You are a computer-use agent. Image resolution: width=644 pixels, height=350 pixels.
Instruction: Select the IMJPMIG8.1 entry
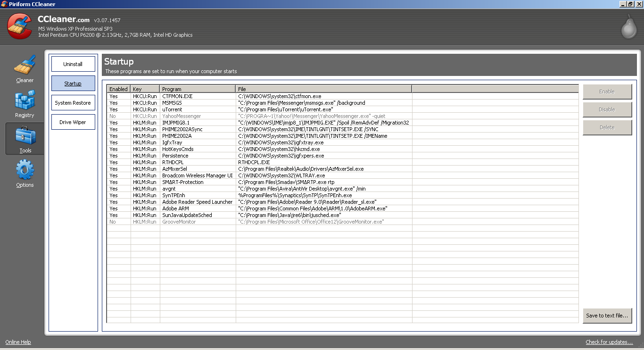pyautogui.click(x=176, y=123)
